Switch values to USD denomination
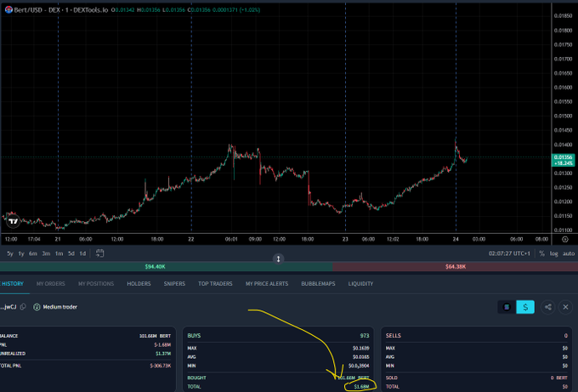 point(525,307)
